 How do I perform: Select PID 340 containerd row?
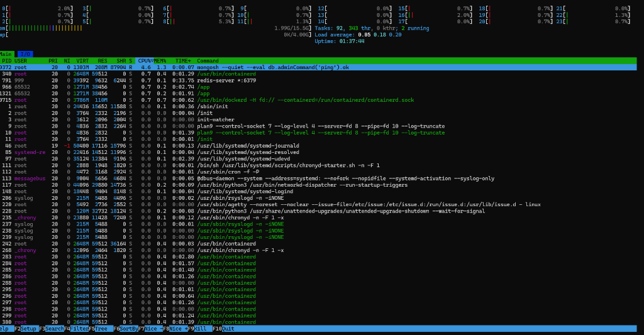pyautogui.click(x=318, y=74)
